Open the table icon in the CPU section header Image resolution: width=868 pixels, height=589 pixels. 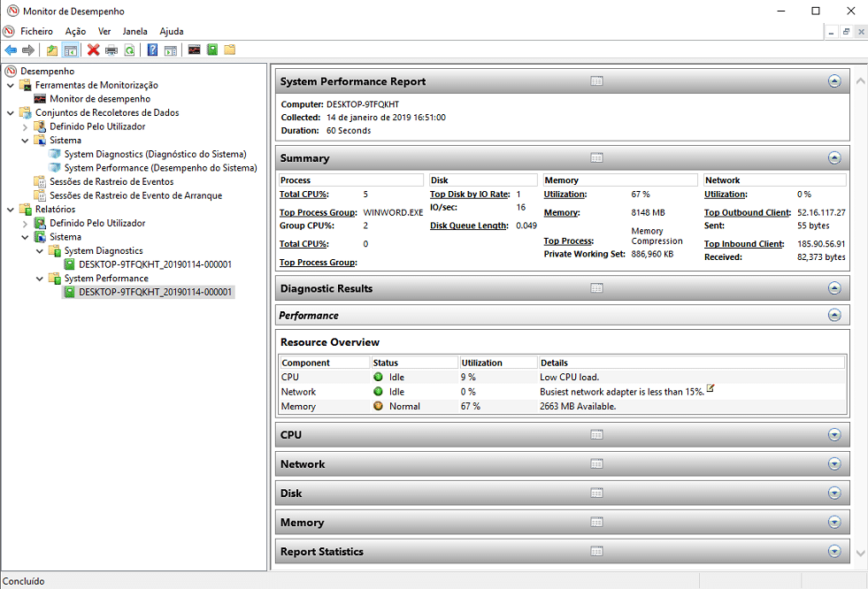(596, 435)
